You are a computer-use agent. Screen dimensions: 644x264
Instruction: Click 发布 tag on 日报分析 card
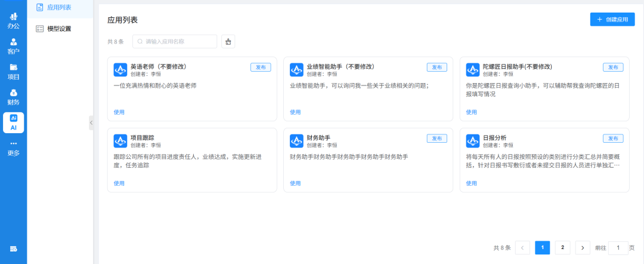coord(613,139)
